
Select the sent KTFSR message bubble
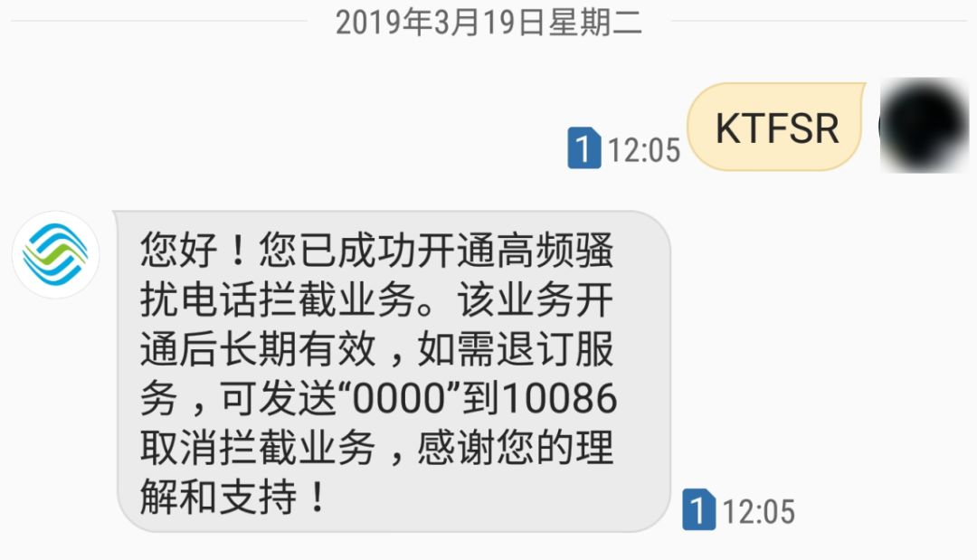coord(776,127)
